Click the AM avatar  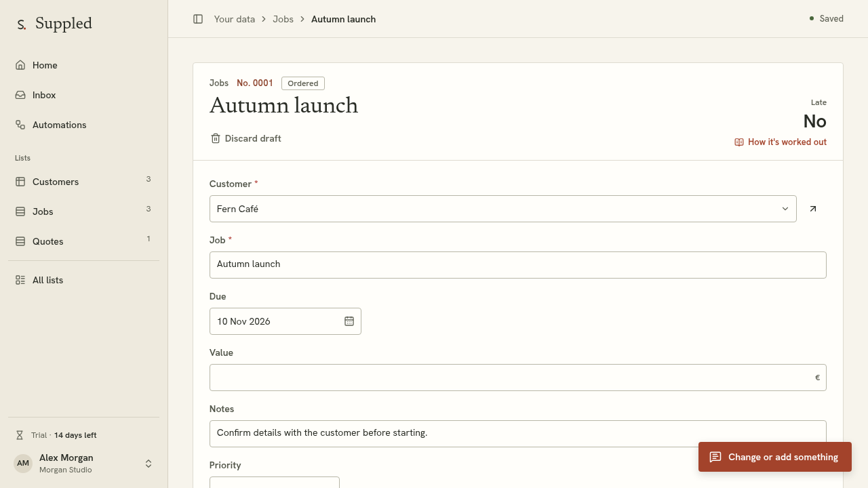click(x=23, y=464)
